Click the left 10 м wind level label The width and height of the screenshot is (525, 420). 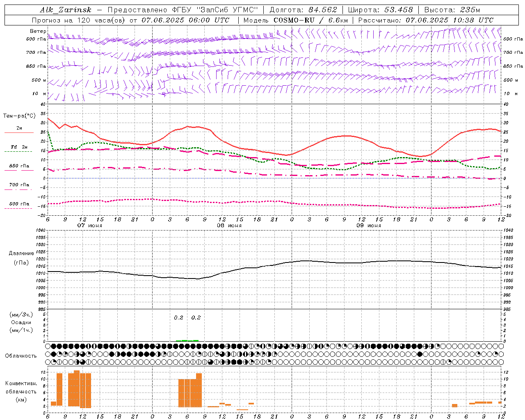pos(39,94)
